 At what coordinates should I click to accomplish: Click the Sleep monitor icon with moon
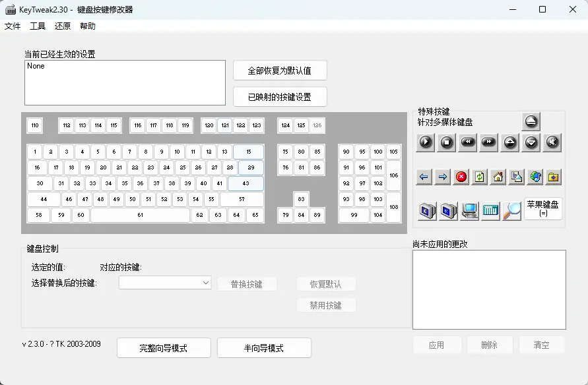click(427, 211)
